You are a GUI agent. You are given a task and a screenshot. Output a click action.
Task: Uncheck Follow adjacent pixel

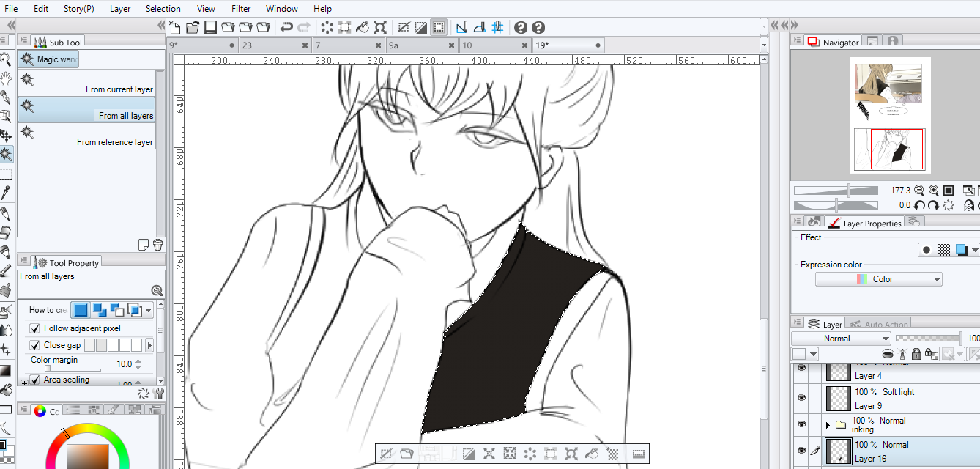(34, 328)
